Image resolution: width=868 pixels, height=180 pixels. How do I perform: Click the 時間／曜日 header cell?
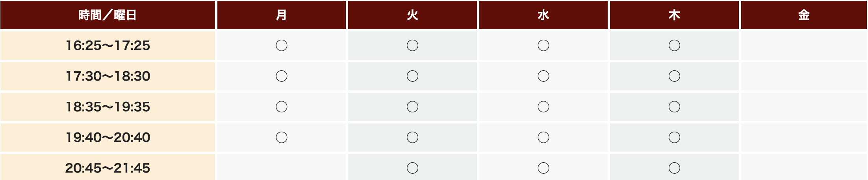(108, 15)
